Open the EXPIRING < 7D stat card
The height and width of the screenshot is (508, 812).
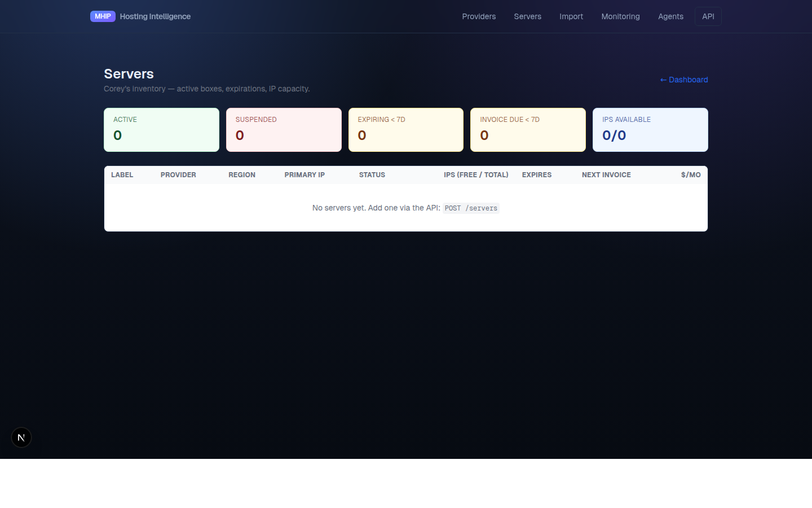(x=405, y=129)
